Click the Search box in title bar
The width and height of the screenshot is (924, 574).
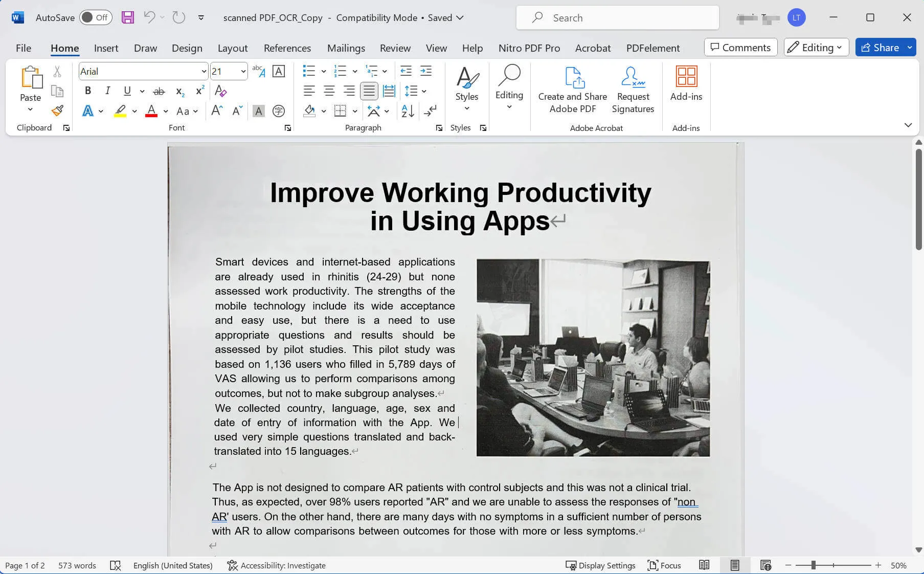[617, 18]
